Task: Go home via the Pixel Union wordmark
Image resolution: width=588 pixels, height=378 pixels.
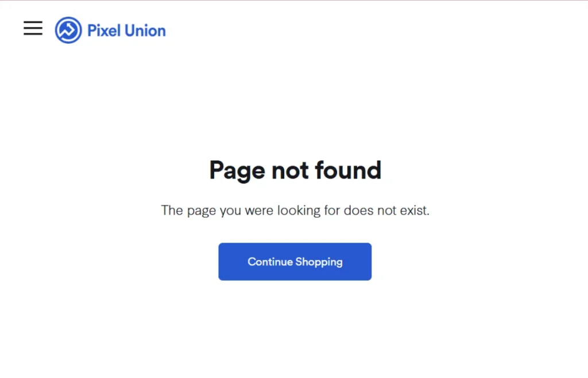Action: coord(126,31)
